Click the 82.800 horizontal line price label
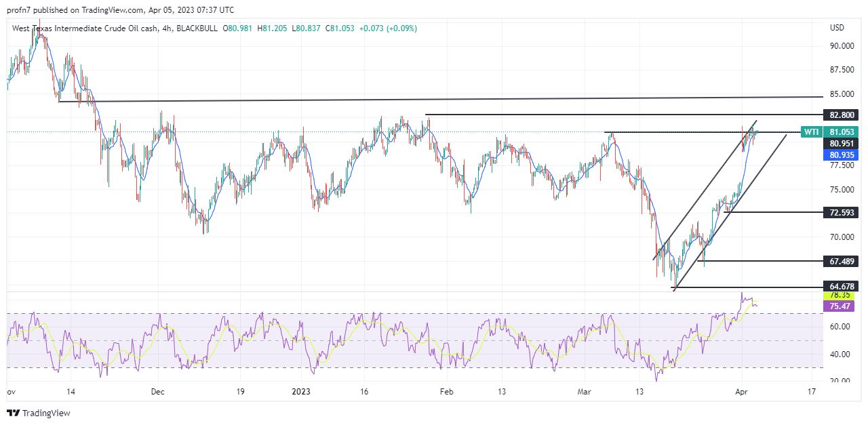Viewport: 868px width, 425px height. (x=841, y=115)
